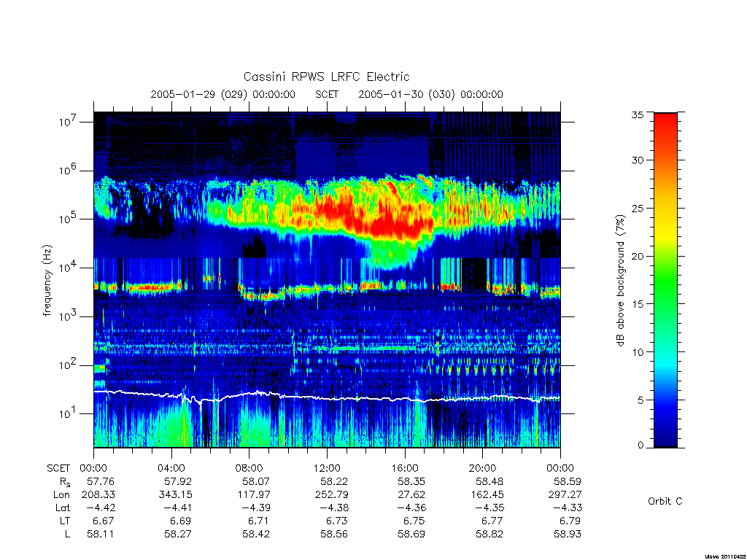The image size is (747, 560).
Task: Click the 10^2 frequency tick label
Action: [69, 365]
